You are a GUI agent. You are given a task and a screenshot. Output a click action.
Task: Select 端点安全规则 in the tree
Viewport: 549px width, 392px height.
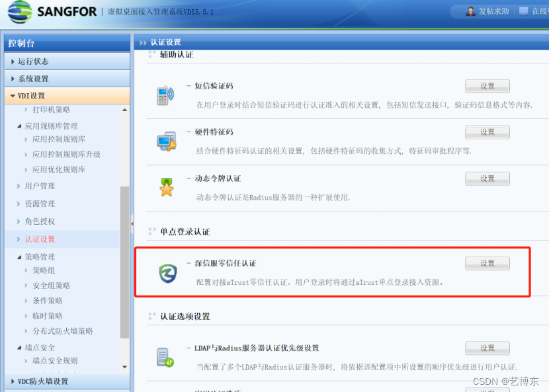point(55,360)
